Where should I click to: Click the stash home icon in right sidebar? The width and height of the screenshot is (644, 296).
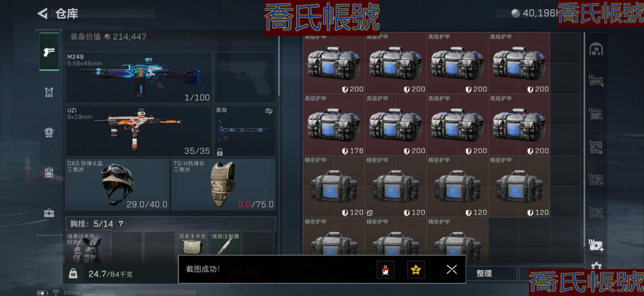[596, 49]
